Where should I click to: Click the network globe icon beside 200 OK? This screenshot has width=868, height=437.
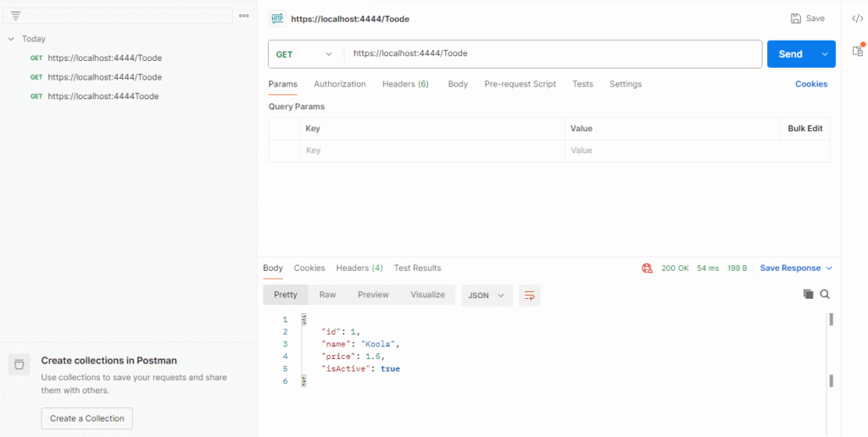point(648,268)
